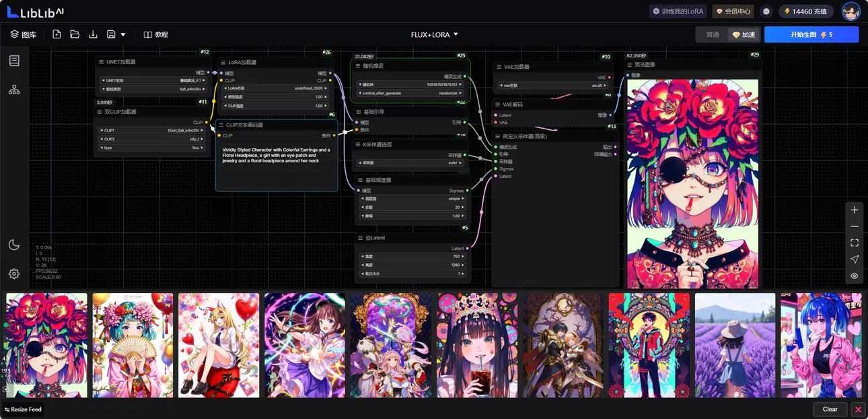The width and height of the screenshot is (868, 419).
Task: Open the document list sidebar icon
Action: tap(14, 61)
